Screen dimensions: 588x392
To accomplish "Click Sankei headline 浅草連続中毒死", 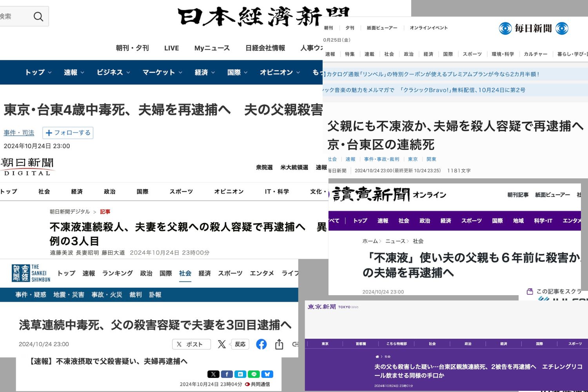I will click(155, 325).
